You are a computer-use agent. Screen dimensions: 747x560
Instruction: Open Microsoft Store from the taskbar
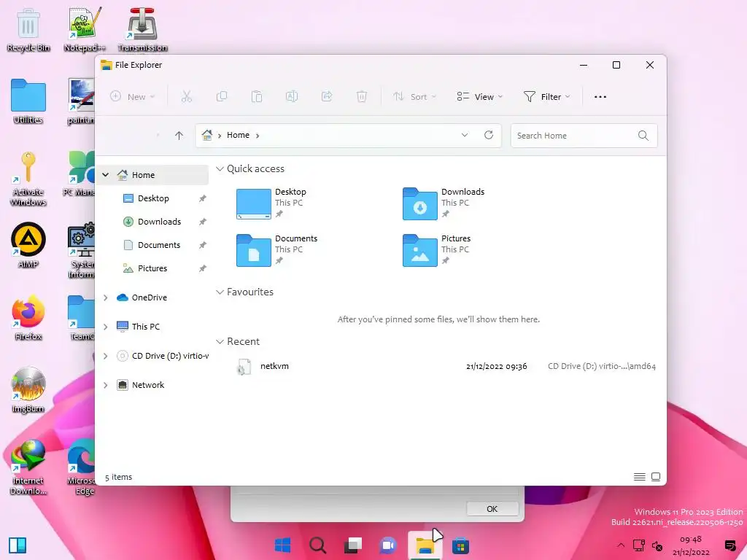460,545
